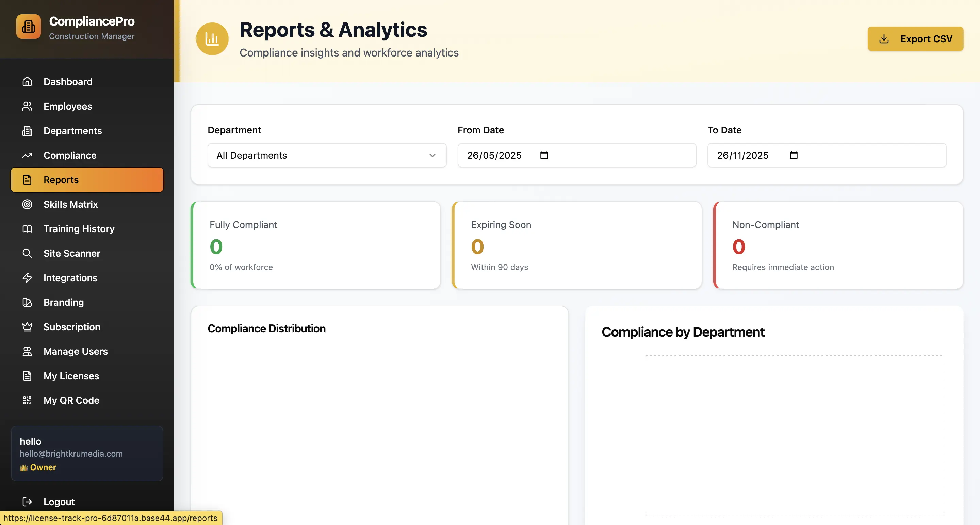Select the Skills Matrix target icon
The image size is (980, 525).
pyautogui.click(x=27, y=204)
